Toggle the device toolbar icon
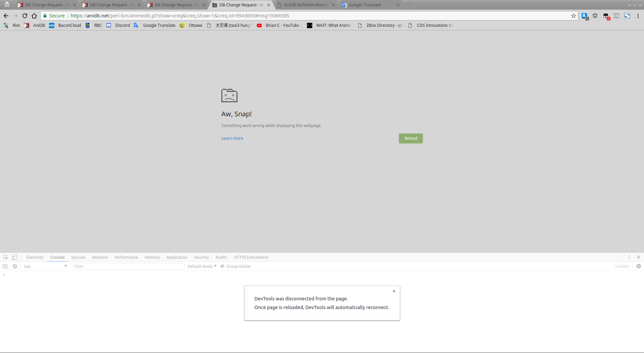Image resolution: width=644 pixels, height=353 pixels. click(14, 257)
